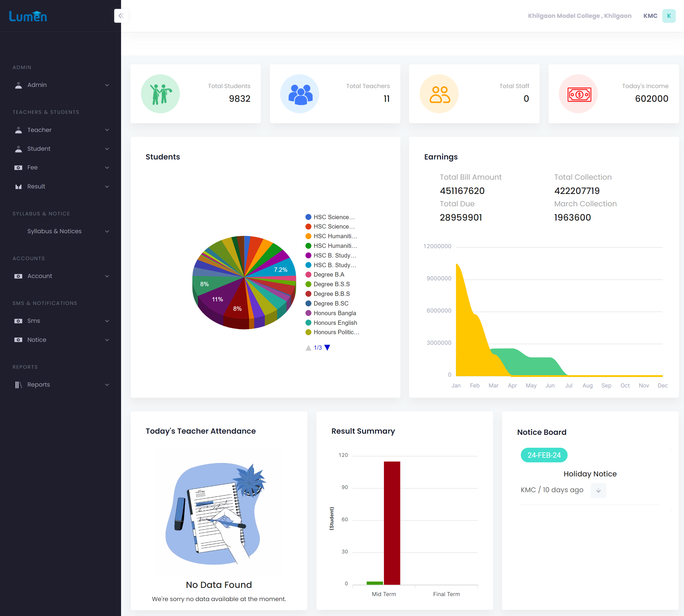Toggle Honours English legend entry
The height and width of the screenshot is (616, 684).
[x=332, y=323]
